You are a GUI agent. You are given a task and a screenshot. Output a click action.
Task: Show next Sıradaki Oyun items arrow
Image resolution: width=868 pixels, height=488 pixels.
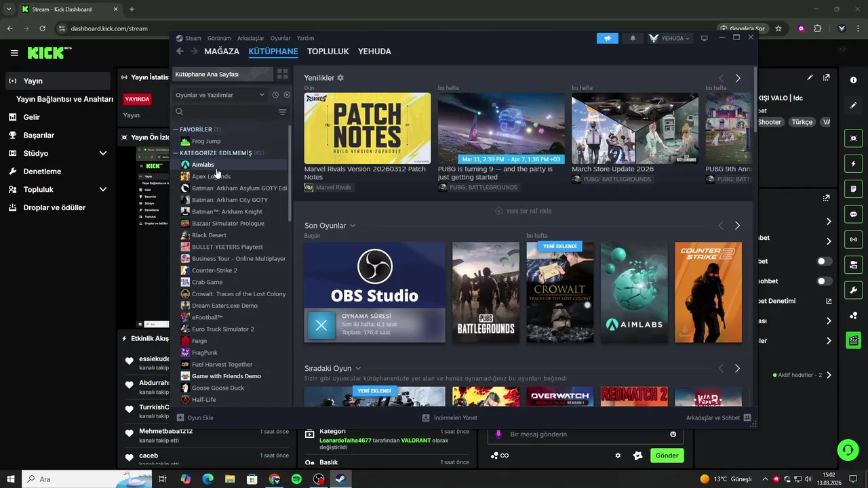tap(737, 368)
